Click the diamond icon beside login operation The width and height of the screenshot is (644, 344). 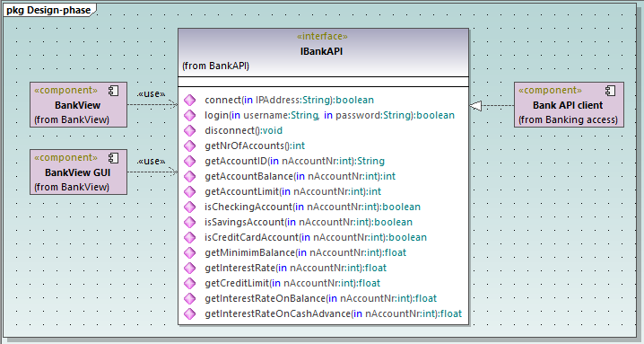pyautogui.click(x=190, y=115)
